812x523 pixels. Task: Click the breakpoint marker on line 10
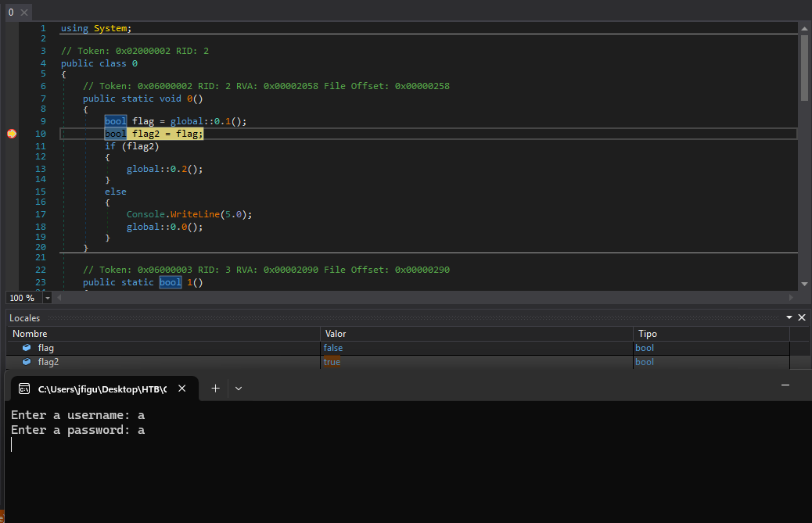click(12, 134)
